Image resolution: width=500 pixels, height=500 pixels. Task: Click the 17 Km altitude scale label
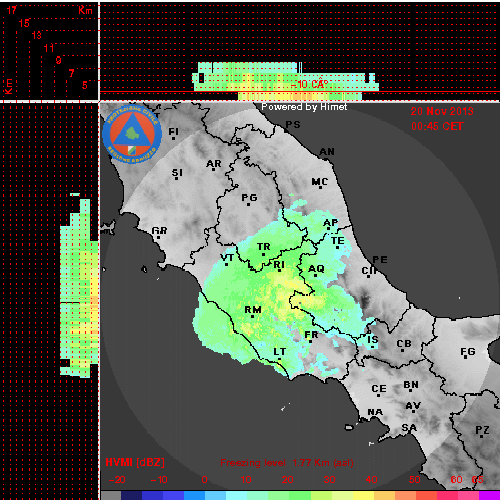(x=12, y=10)
